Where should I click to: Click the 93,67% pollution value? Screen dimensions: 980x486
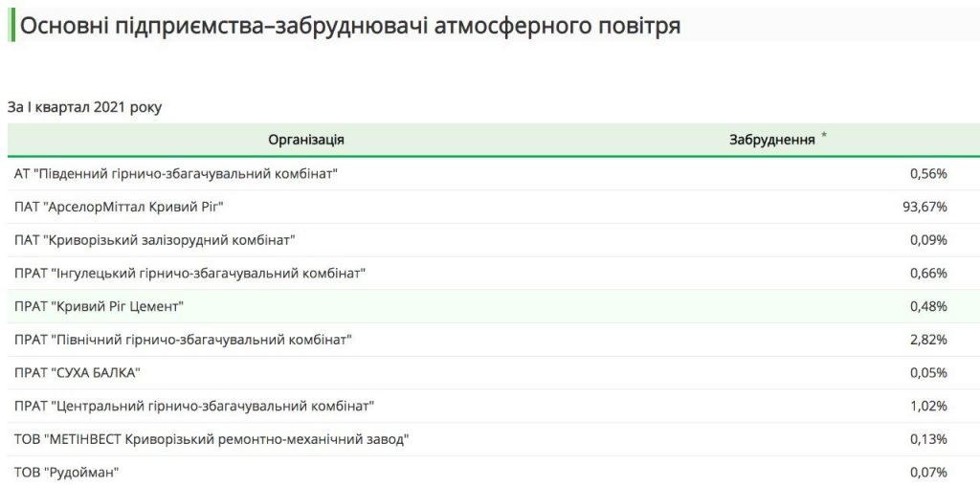925,207
